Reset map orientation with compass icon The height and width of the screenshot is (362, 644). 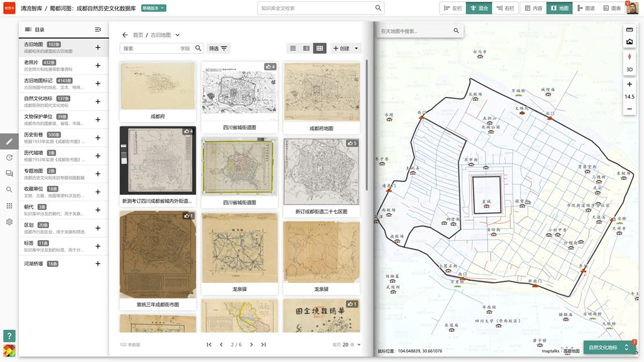pyautogui.click(x=630, y=57)
